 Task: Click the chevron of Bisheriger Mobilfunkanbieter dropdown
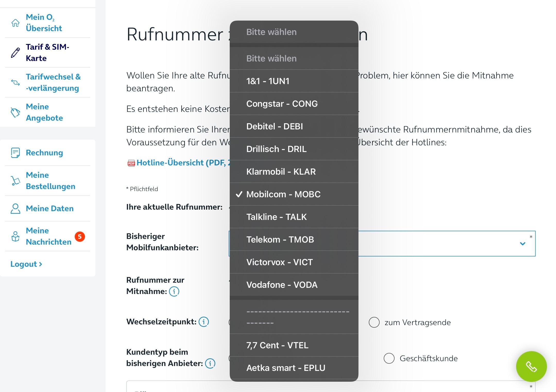(x=523, y=244)
